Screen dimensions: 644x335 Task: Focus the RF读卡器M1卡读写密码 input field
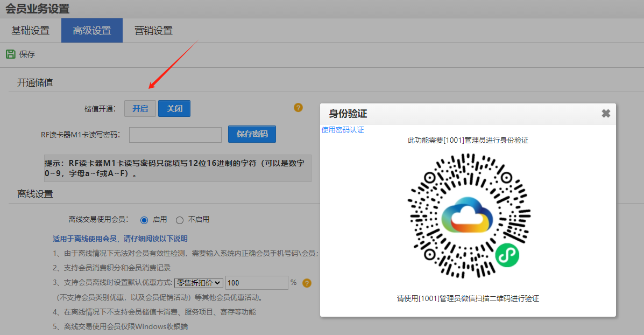point(175,135)
